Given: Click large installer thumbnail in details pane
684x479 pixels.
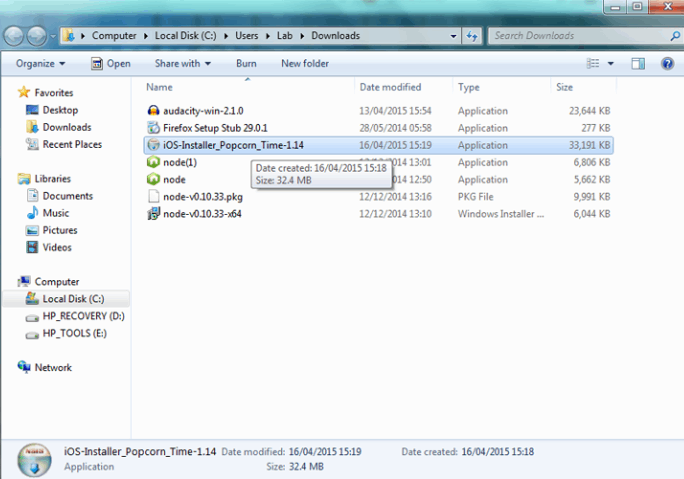Looking at the screenshot, I should pos(35,461).
